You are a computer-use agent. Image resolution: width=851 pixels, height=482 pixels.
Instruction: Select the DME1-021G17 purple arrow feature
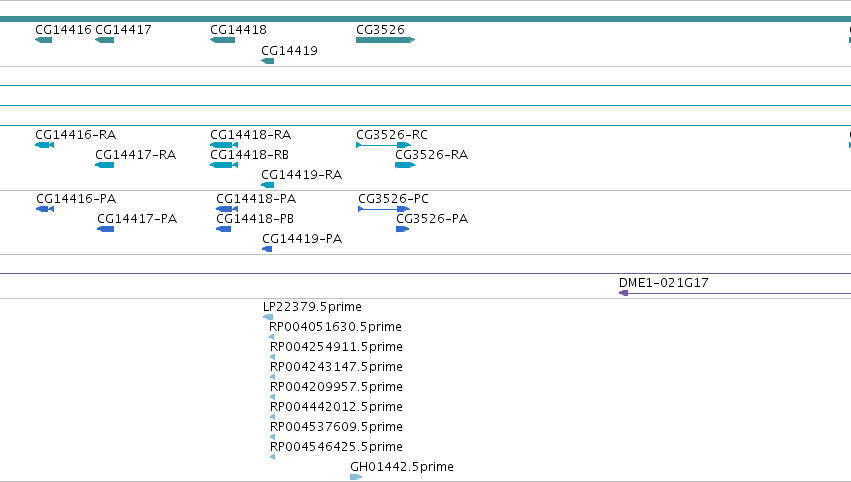735,293
